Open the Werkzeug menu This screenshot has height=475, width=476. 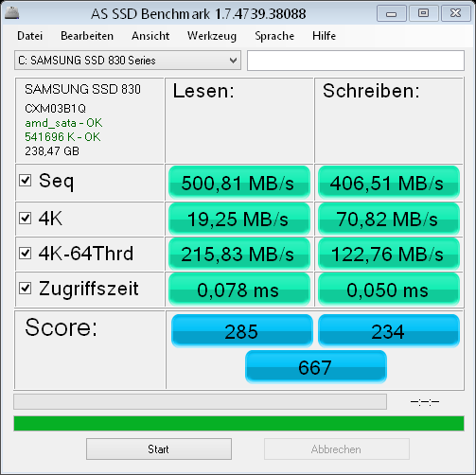[x=212, y=36]
